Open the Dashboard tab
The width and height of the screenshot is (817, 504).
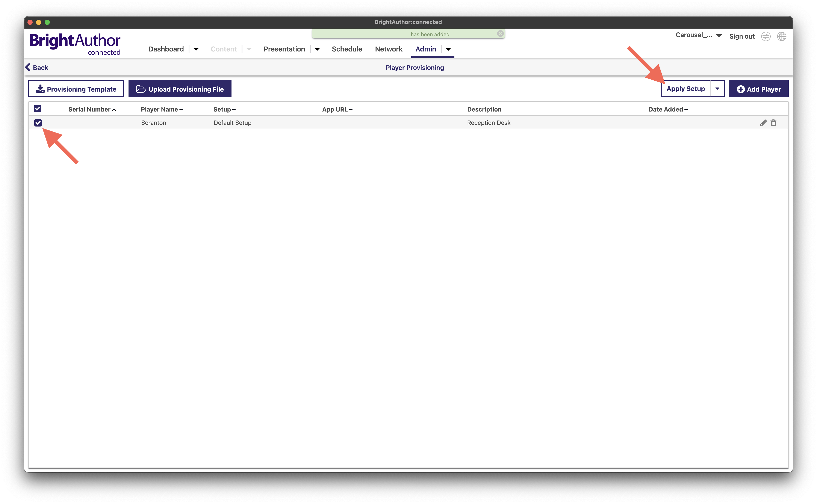coord(166,49)
